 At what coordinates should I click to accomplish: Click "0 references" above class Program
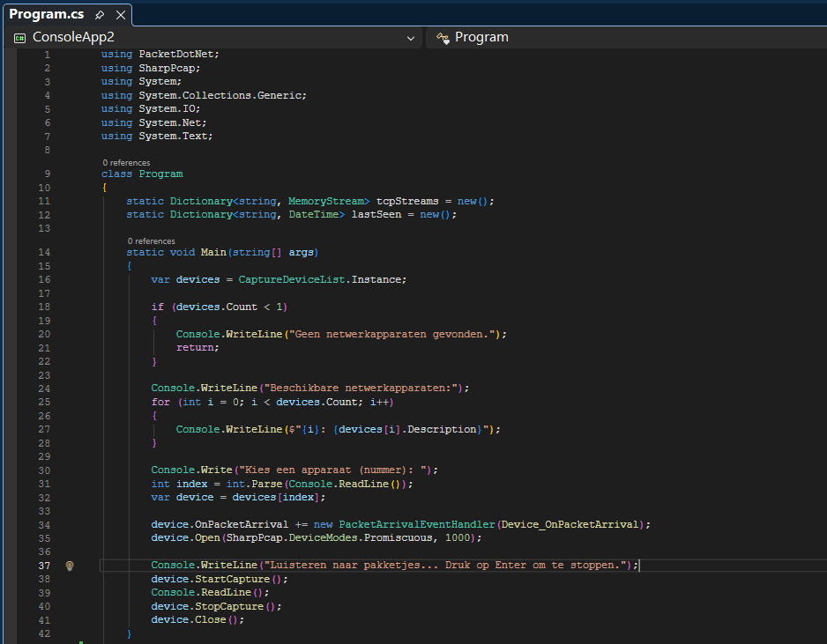(x=126, y=163)
